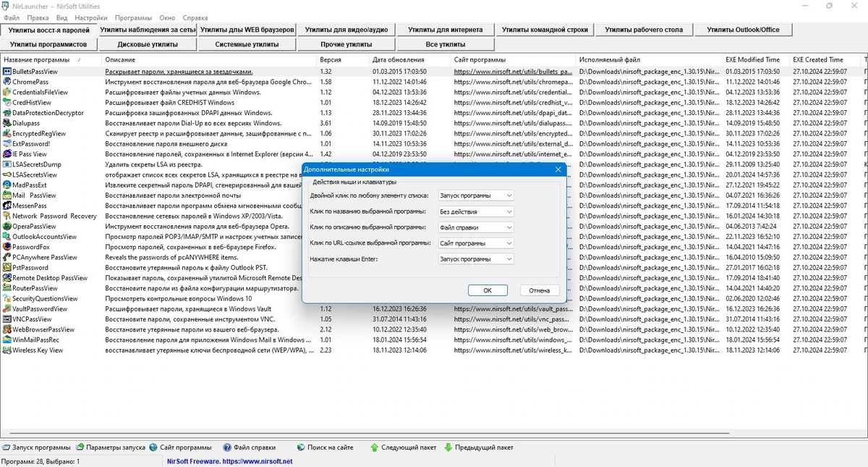
Task: Click Поиск на сайте toolbar item
Action: click(x=325, y=447)
